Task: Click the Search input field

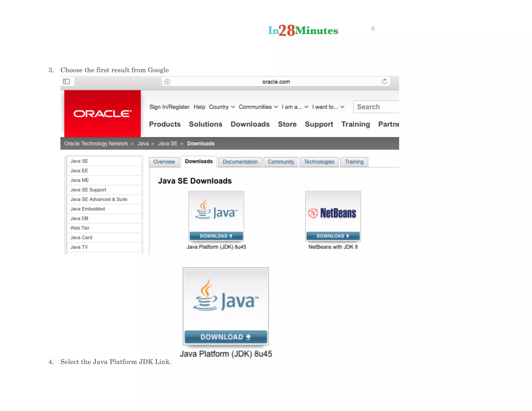Action: pyautogui.click(x=376, y=107)
